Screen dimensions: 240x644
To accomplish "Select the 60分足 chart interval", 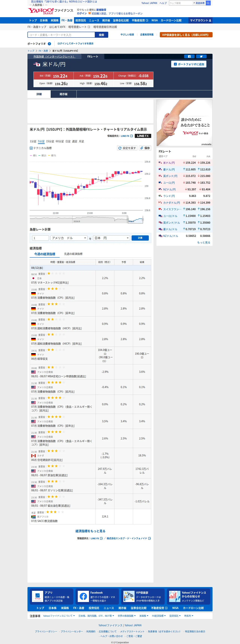I will (60, 141).
